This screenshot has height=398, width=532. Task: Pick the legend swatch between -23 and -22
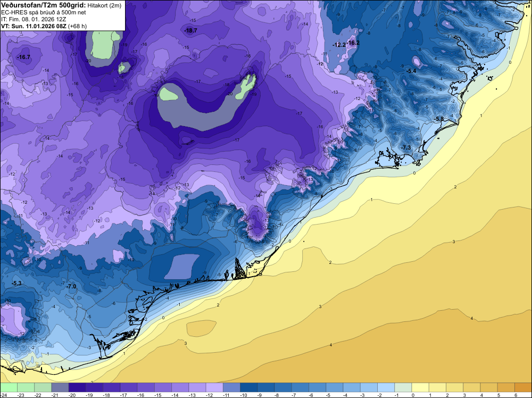coord(26,387)
